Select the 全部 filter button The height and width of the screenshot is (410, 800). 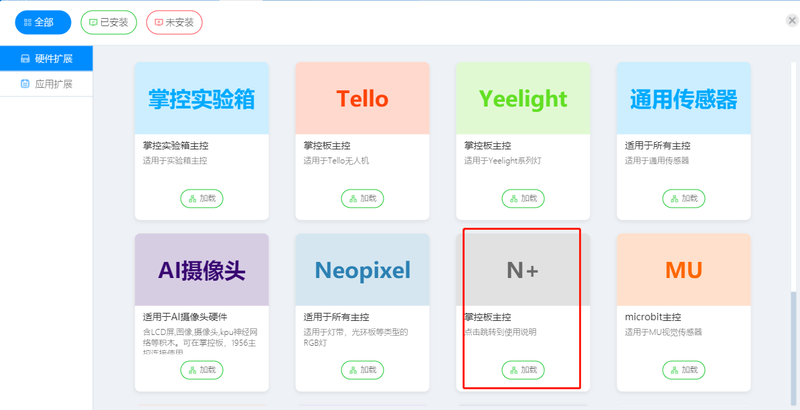(43, 22)
